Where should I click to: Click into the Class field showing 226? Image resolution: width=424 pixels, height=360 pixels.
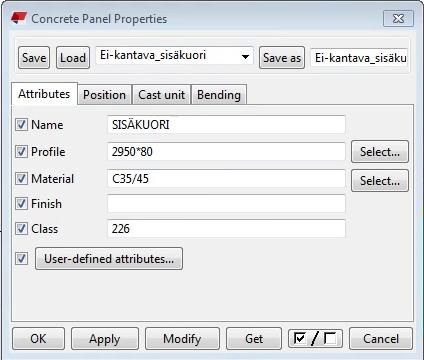click(226, 229)
